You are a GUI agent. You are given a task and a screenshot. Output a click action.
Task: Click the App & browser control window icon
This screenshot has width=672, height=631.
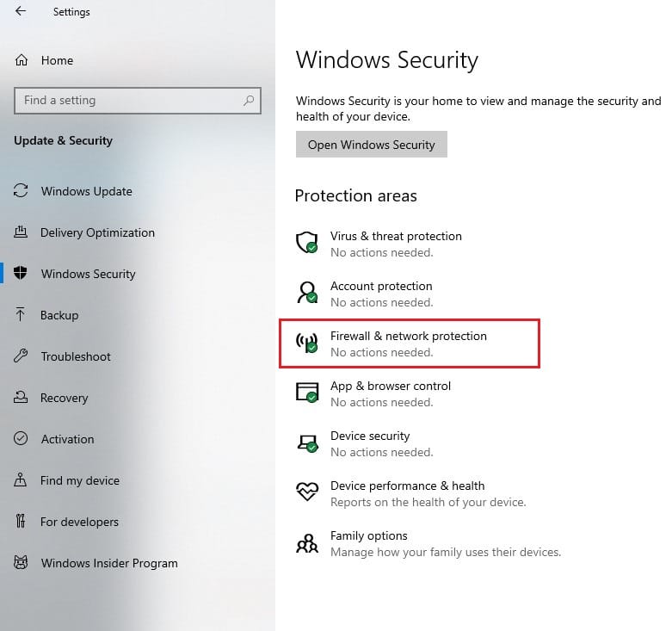[x=307, y=393]
